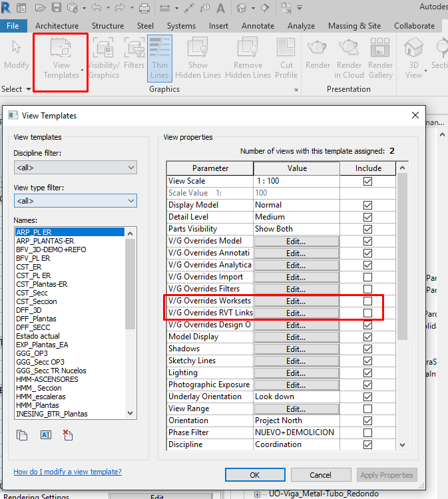Select the Cut Profile tool
Image resolution: width=448 pixels, height=499 pixels.
(286, 59)
